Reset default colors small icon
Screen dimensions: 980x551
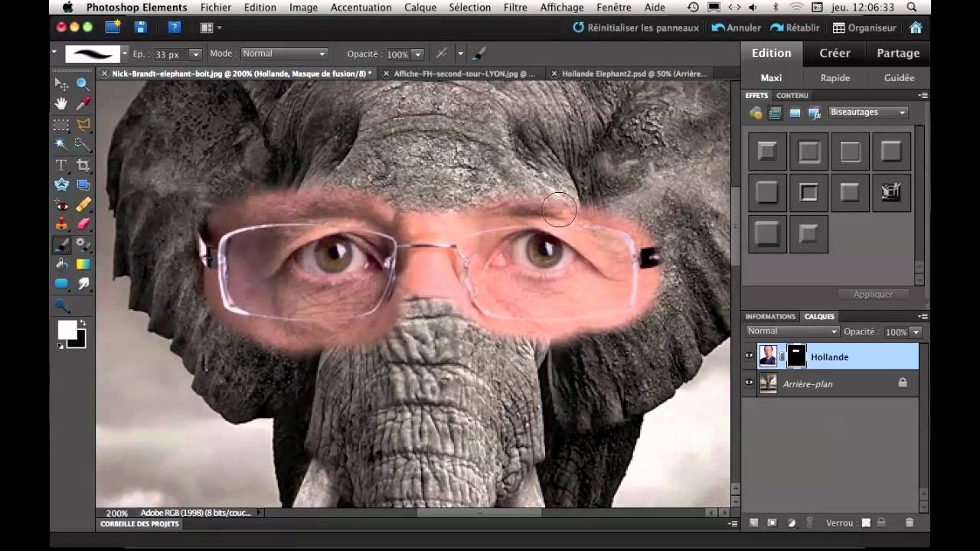pos(60,346)
